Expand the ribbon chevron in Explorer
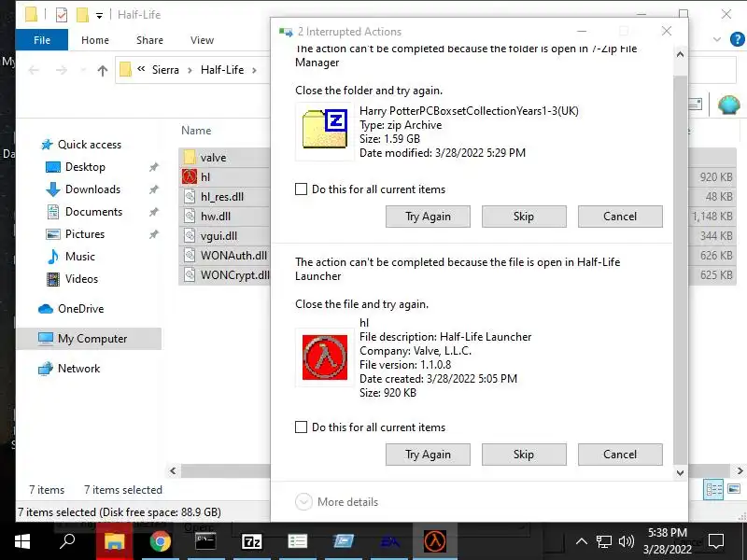Viewport: 747px width, 560px height. click(x=716, y=39)
